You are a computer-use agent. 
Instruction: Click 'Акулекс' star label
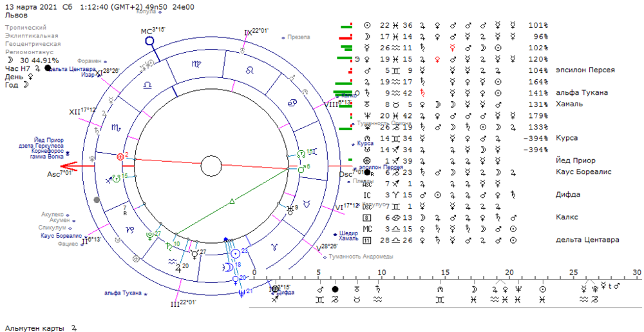[53, 215]
